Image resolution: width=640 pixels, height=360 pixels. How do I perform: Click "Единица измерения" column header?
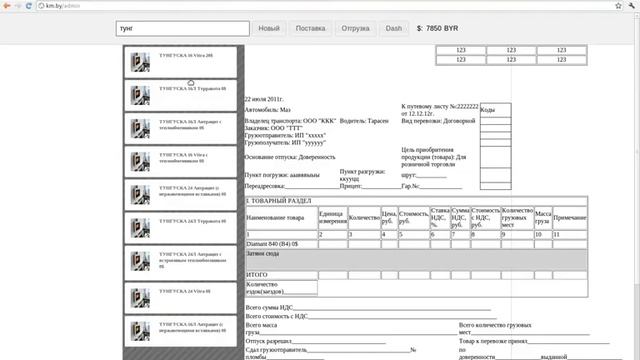point(333,218)
